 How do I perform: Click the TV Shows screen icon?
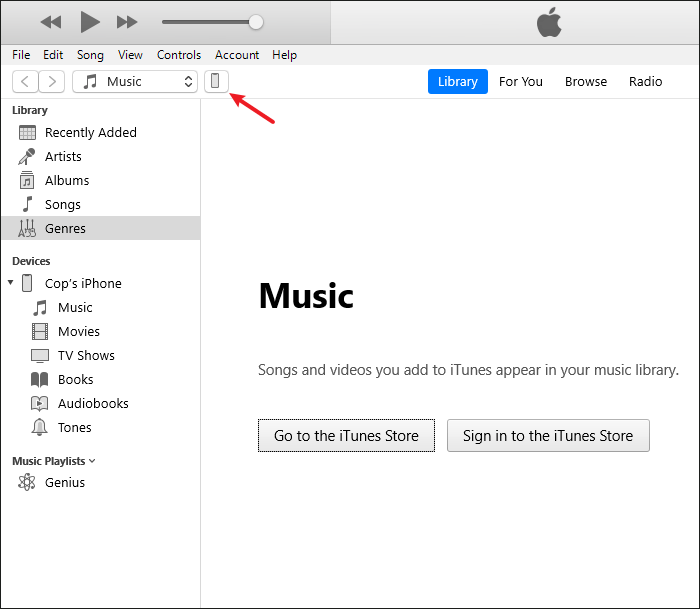tap(40, 356)
